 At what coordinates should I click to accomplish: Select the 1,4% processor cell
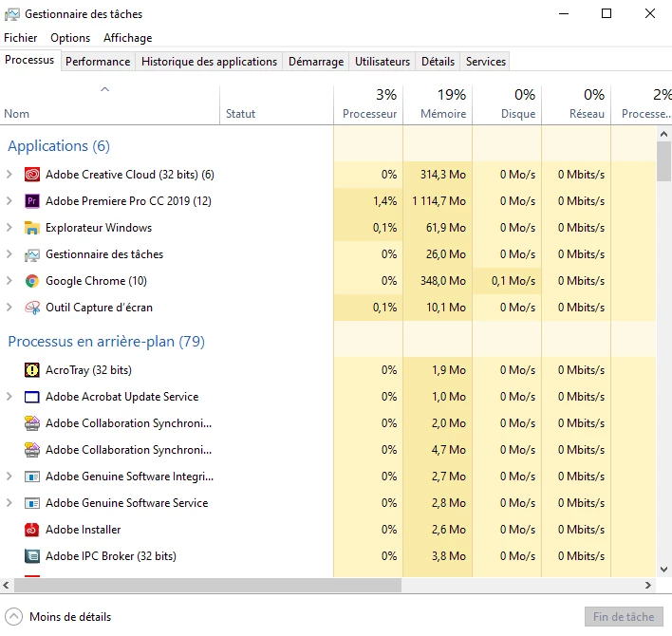368,201
